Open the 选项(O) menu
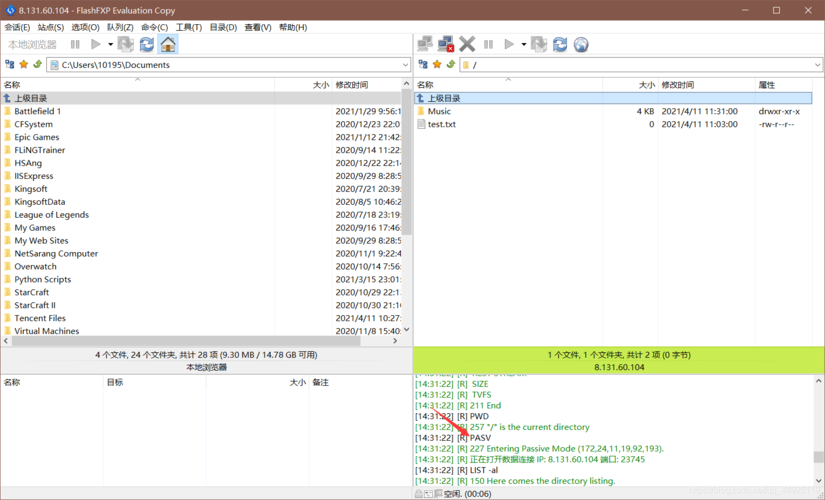 (85, 27)
